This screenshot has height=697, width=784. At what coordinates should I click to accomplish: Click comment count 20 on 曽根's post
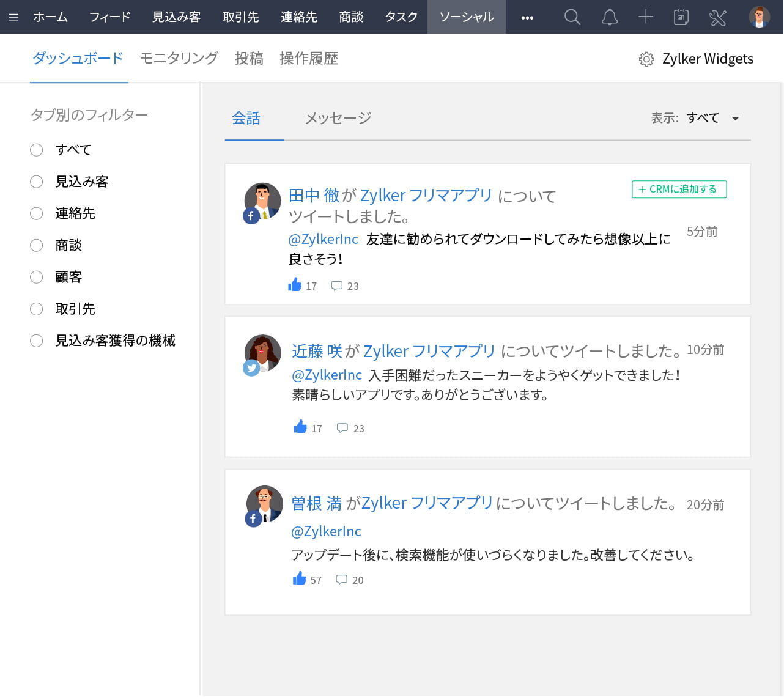pos(358,580)
